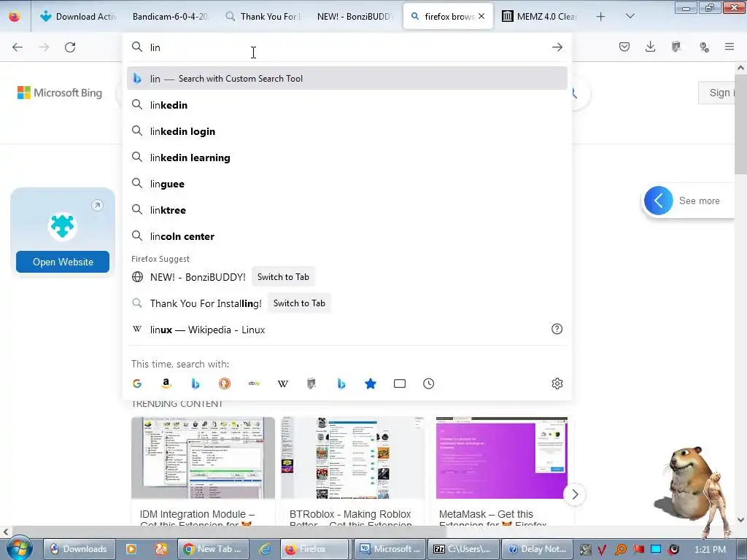Choose the linkedin learning suggestion
The width and height of the screenshot is (747, 560).
347,157
